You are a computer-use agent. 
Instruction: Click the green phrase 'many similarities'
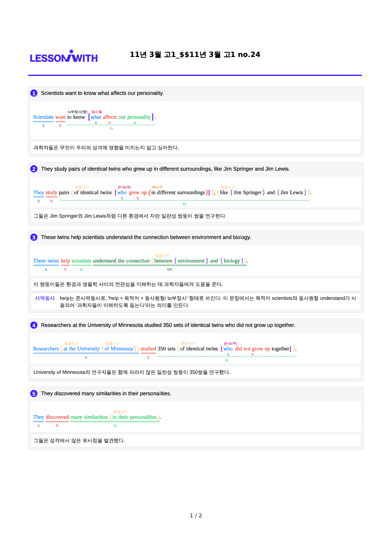tap(89, 417)
